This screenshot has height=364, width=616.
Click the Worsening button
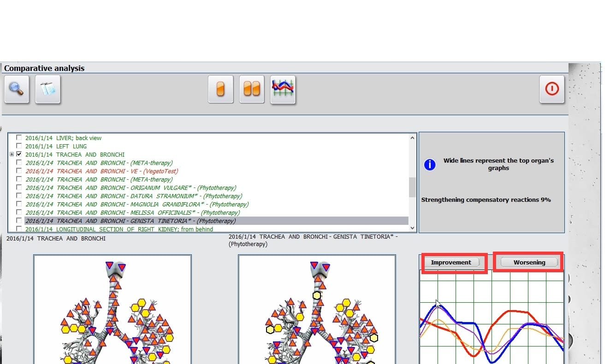[x=528, y=262]
